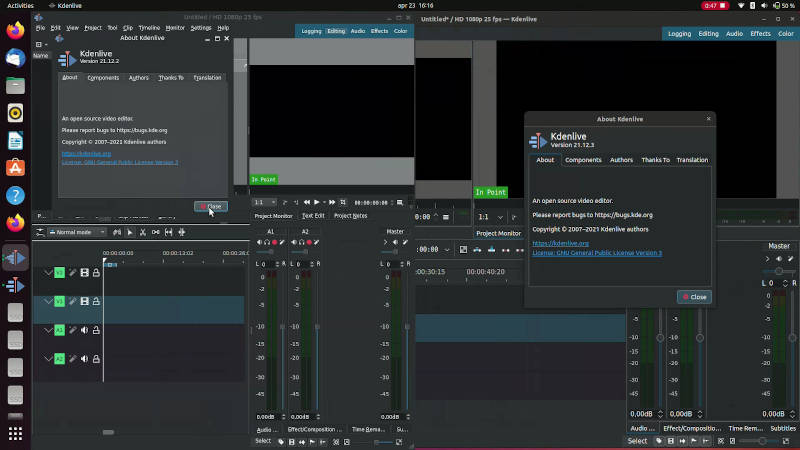
Task: Click the track compositing icon left of razor tool
Action: (x=117, y=232)
